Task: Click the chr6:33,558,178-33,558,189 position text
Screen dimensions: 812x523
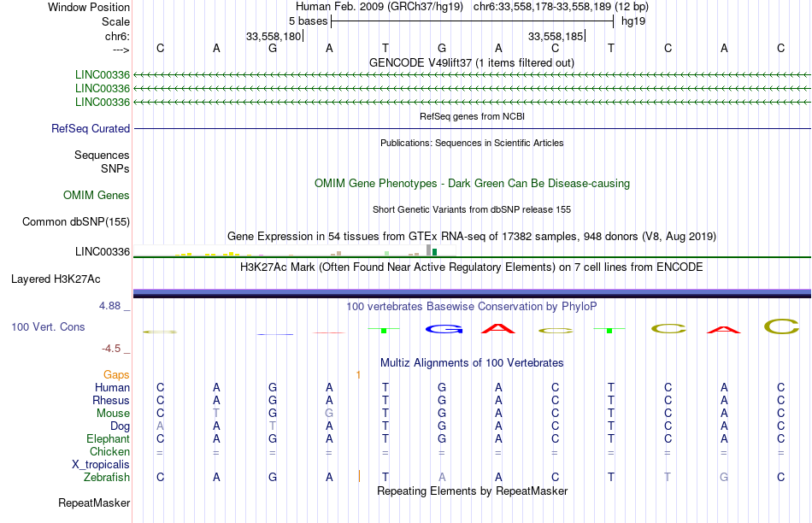Action: click(561, 7)
